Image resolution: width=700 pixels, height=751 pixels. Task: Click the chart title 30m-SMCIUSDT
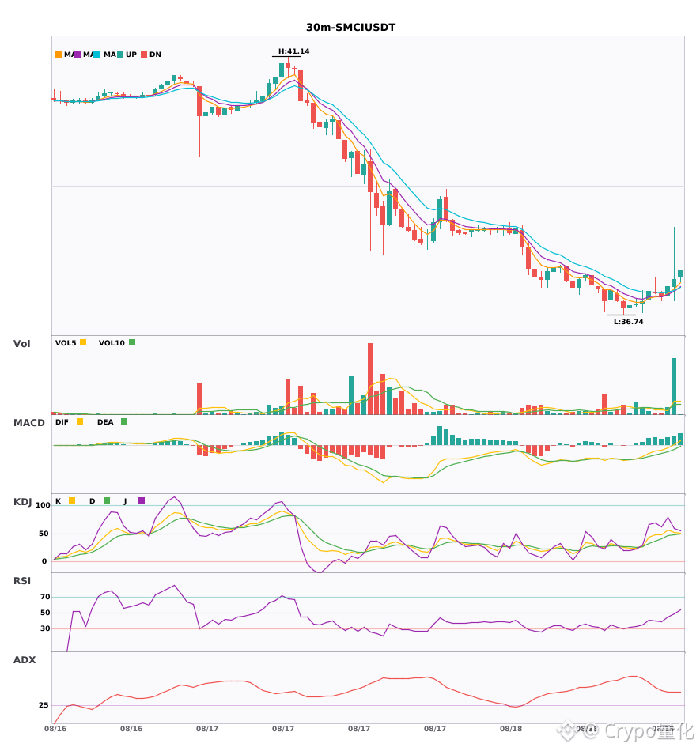pyautogui.click(x=350, y=28)
